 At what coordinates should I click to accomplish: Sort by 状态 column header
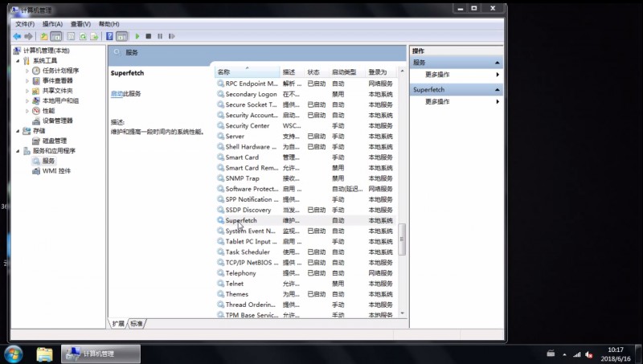[x=317, y=72]
